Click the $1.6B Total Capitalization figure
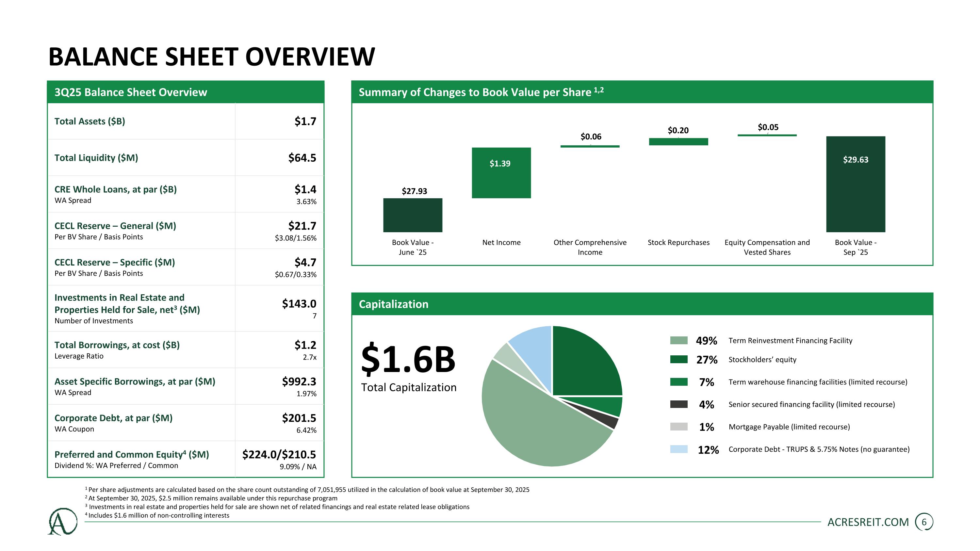The height and width of the screenshot is (551, 980). [x=408, y=359]
